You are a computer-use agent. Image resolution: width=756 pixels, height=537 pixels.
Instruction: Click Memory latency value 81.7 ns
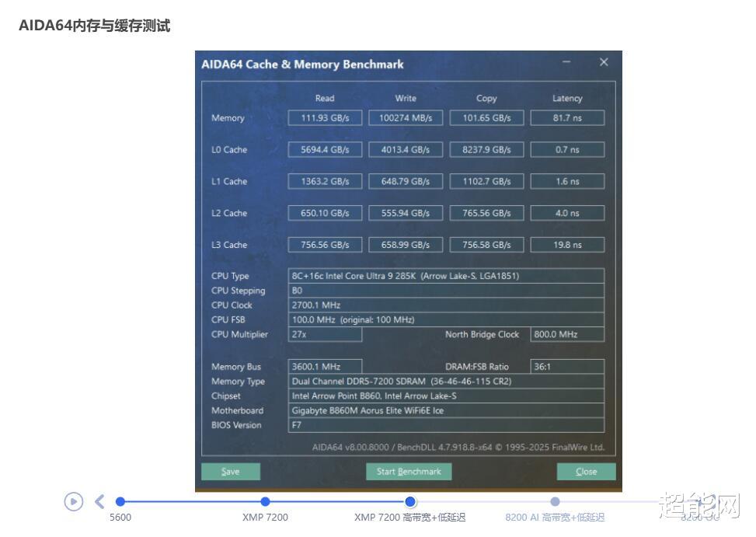coord(567,118)
